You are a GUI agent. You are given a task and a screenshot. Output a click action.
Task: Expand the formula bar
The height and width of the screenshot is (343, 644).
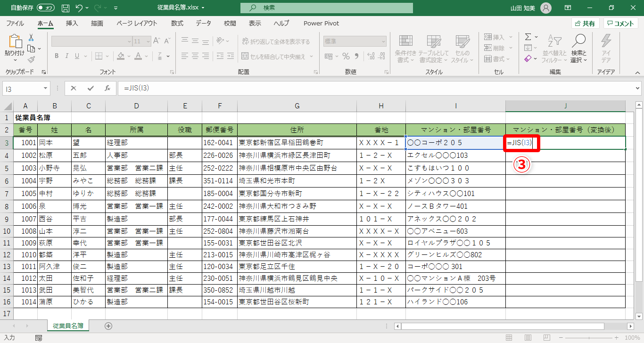coord(638,88)
